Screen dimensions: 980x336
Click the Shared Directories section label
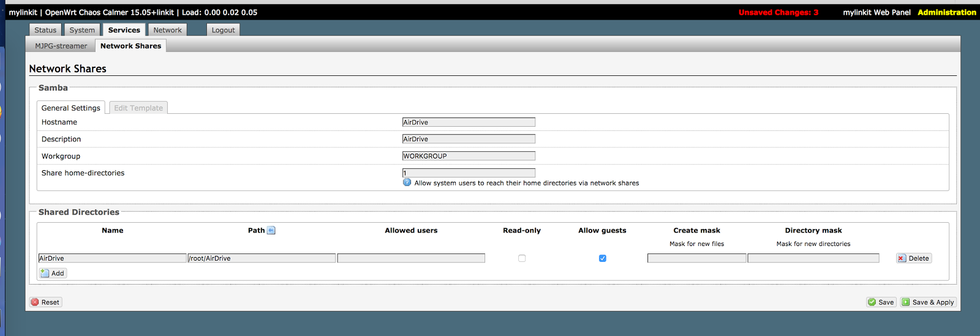point(79,212)
